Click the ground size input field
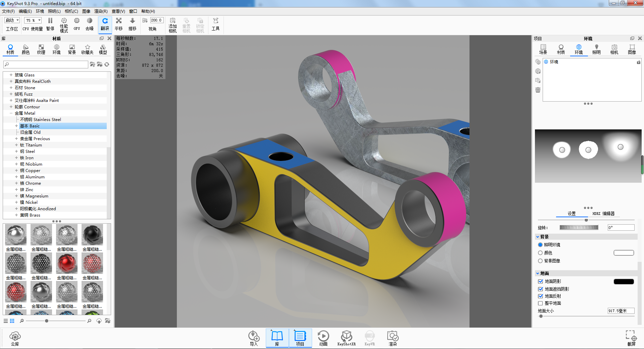The height and width of the screenshot is (349, 644). pyautogui.click(x=620, y=311)
